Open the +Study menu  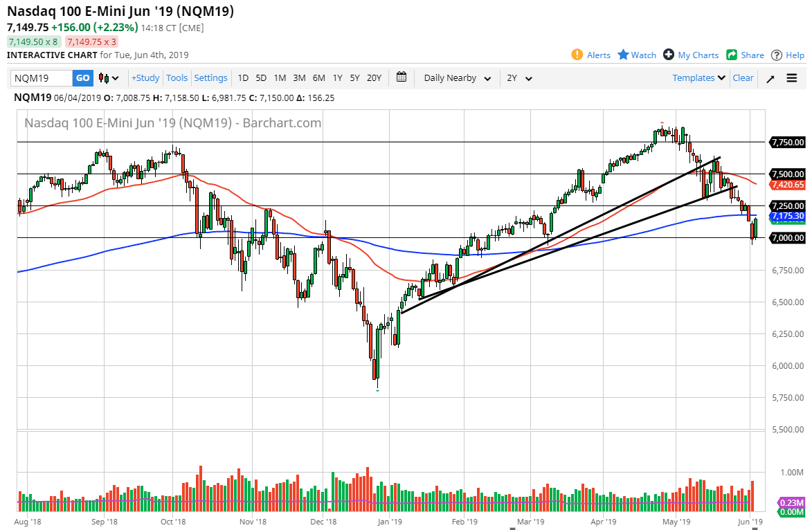145,78
